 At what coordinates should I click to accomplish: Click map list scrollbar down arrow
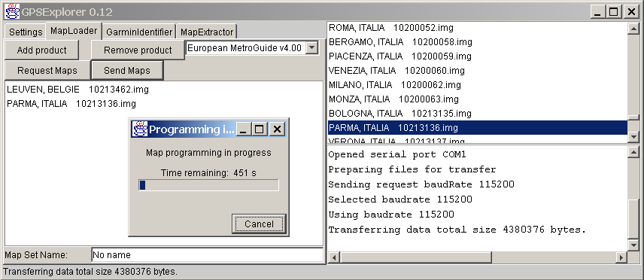[x=633, y=137]
